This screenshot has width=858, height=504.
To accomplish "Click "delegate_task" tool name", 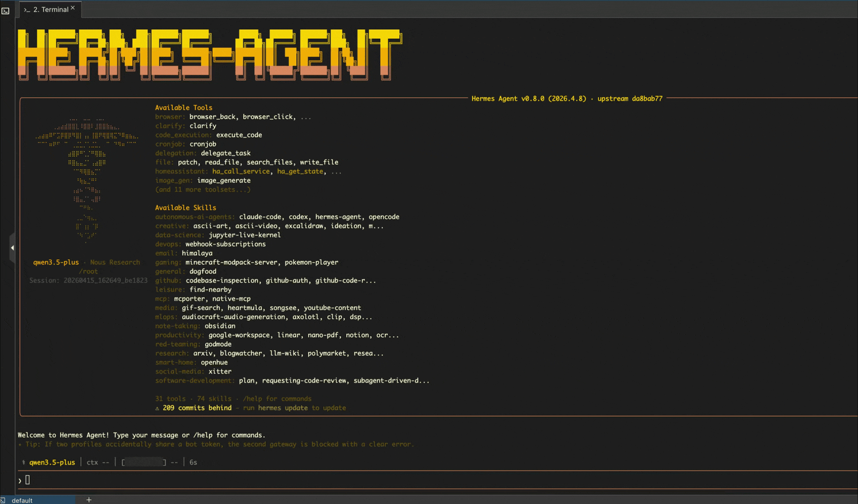I will click(226, 153).
